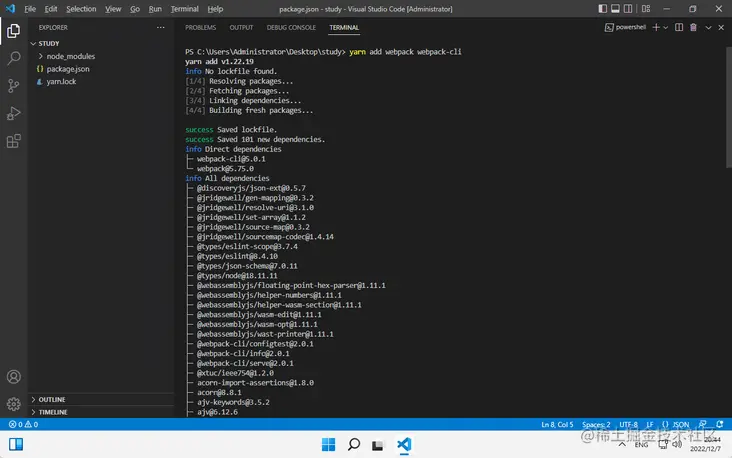
Task: Split the terminal
Action: click(679, 28)
